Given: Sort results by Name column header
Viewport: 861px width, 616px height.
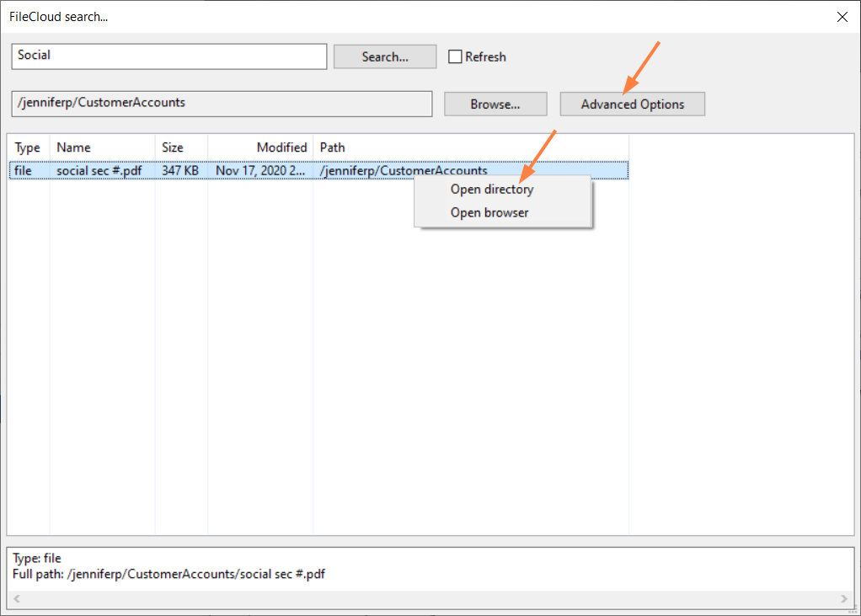Looking at the screenshot, I should tap(101, 147).
